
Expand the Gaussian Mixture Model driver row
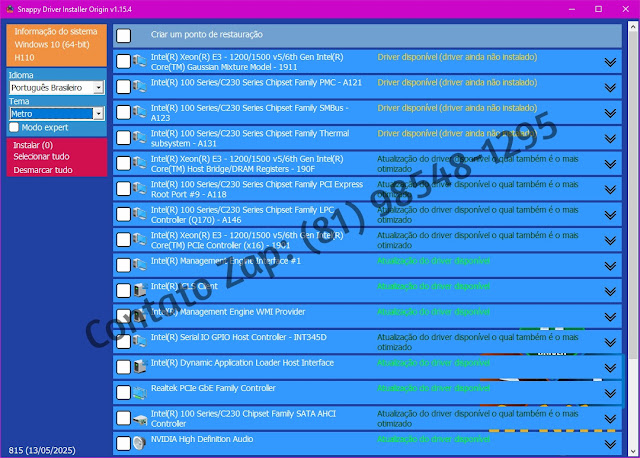tap(610, 62)
